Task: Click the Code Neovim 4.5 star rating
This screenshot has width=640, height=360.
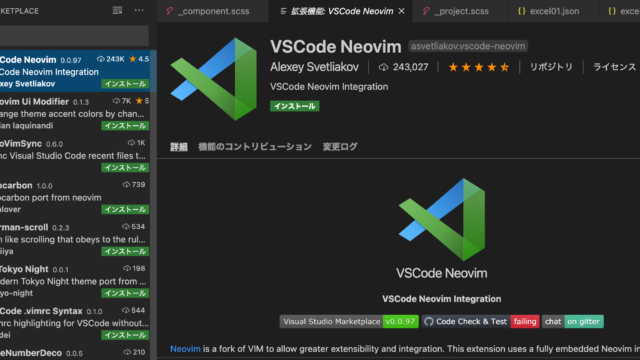Action: coord(139,59)
